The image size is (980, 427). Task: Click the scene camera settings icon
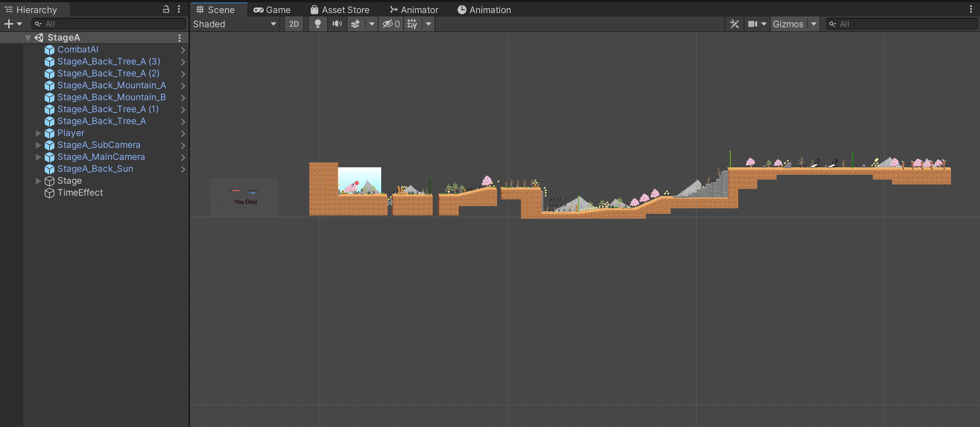752,24
